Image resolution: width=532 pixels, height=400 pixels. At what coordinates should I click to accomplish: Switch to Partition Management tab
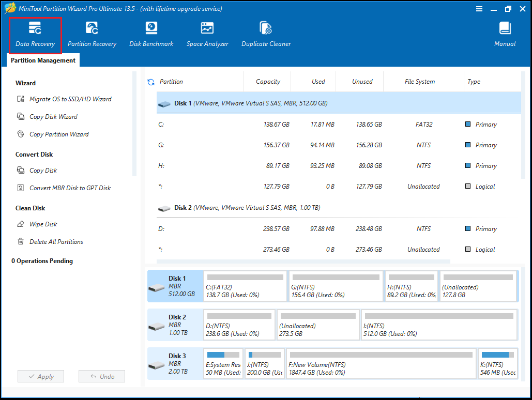(43, 60)
